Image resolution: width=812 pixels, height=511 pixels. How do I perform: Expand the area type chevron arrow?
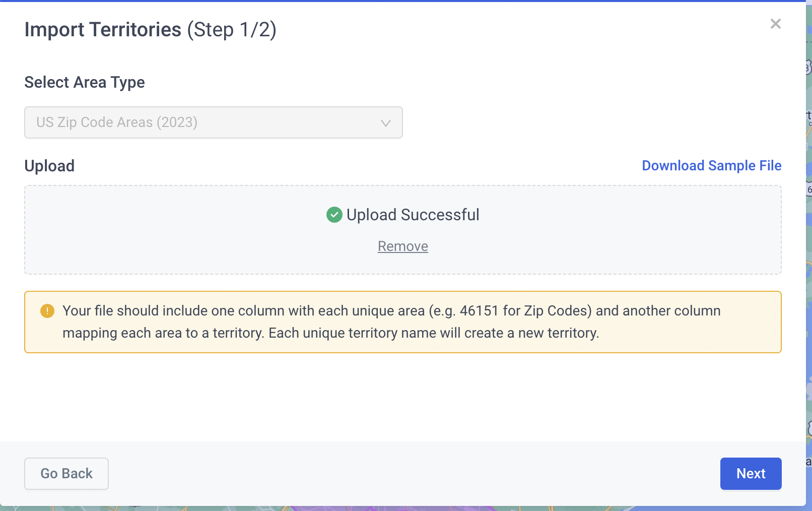click(386, 123)
